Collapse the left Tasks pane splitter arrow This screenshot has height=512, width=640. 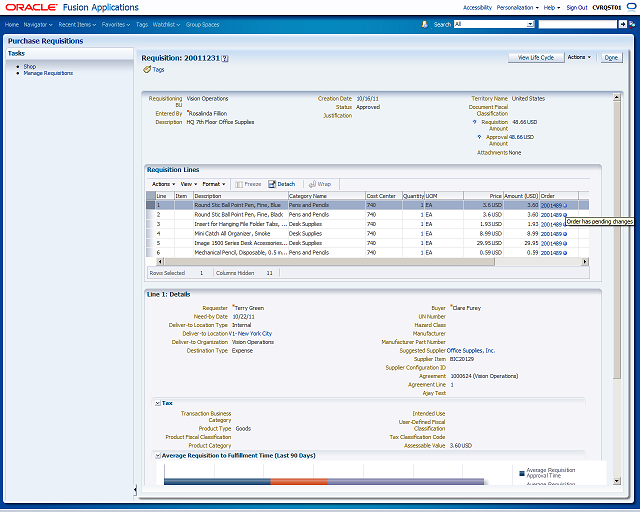click(x=135, y=490)
